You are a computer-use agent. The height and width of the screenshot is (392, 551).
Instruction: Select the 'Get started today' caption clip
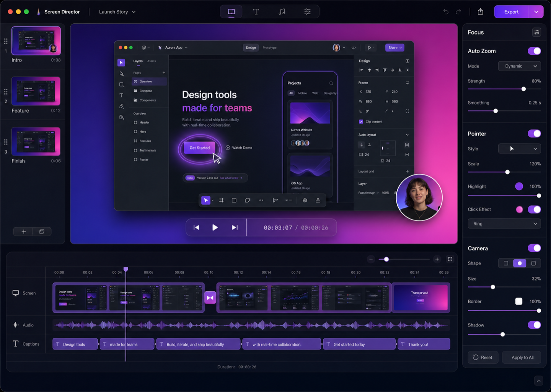(x=359, y=344)
